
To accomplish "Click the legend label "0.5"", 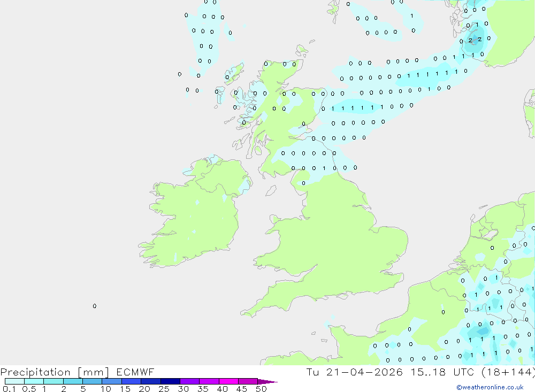I will (x=29, y=389).
